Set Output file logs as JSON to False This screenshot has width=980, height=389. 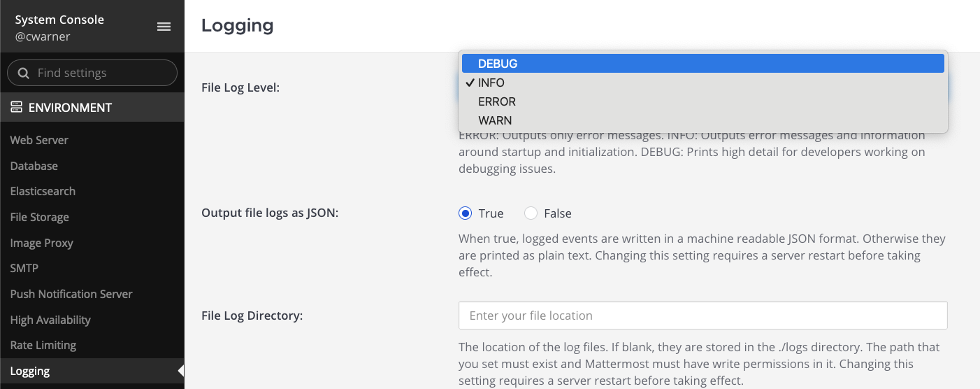(x=531, y=213)
